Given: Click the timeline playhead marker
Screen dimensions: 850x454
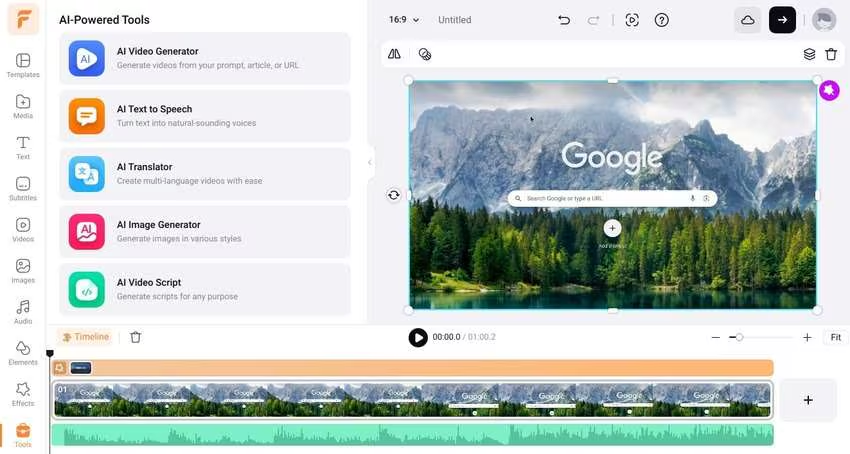Looking at the screenshot, I should [50, 354].
